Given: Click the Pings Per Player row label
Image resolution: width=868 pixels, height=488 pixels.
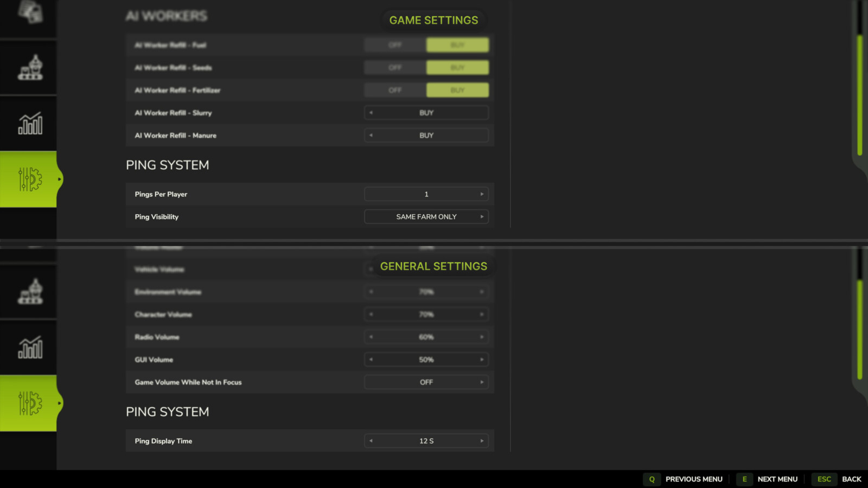Looking at the screenshot, I should [161, 194].
